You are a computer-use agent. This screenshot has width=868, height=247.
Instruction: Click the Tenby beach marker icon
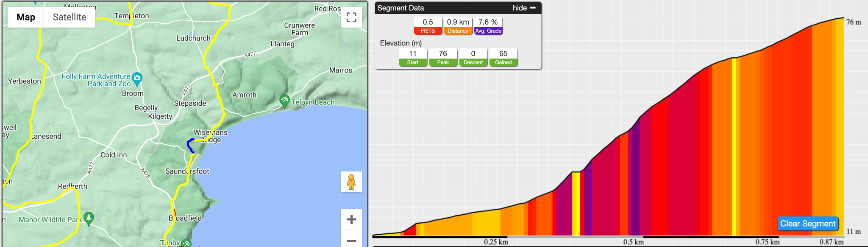tap(186, 244)
